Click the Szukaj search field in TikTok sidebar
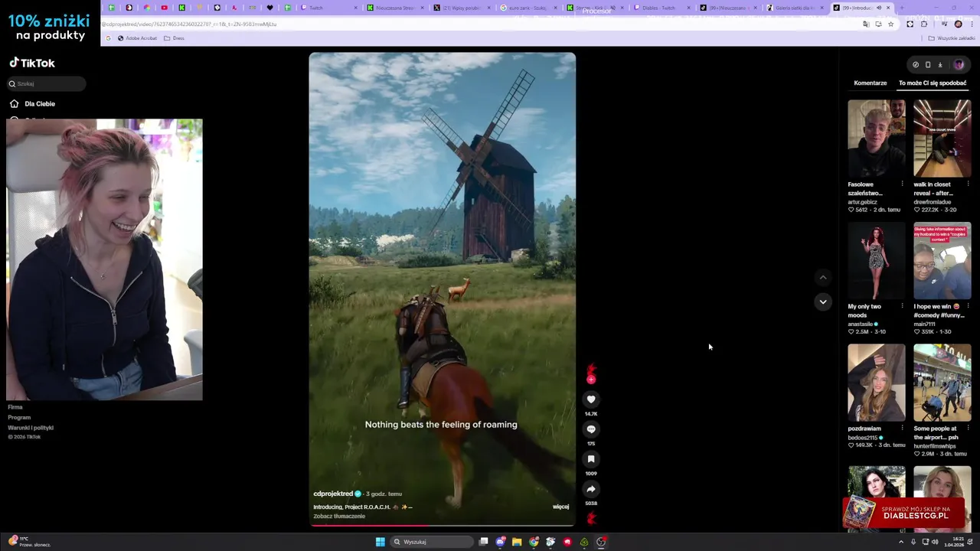Image resolution: width=980 pixels, height=551 pixels. pos(46,83)
